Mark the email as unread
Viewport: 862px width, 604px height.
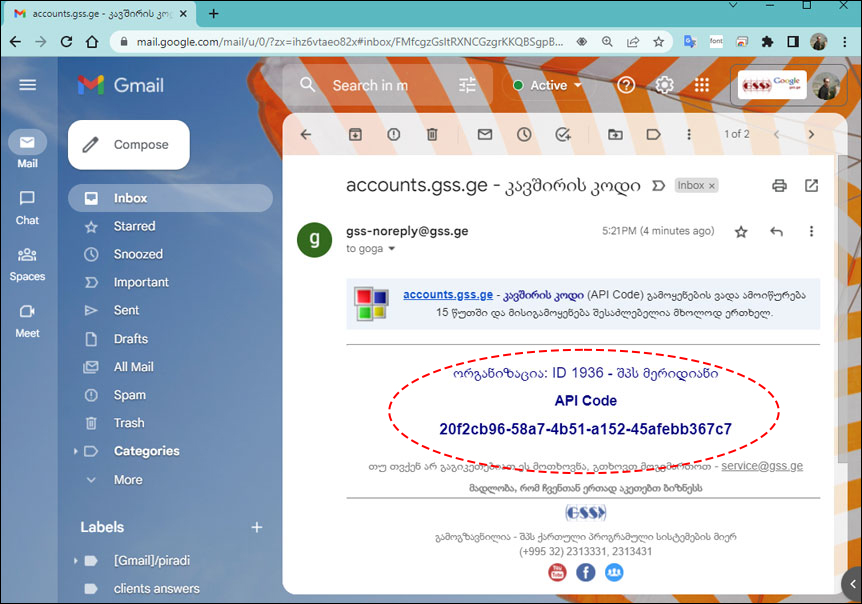click(484, 134)
